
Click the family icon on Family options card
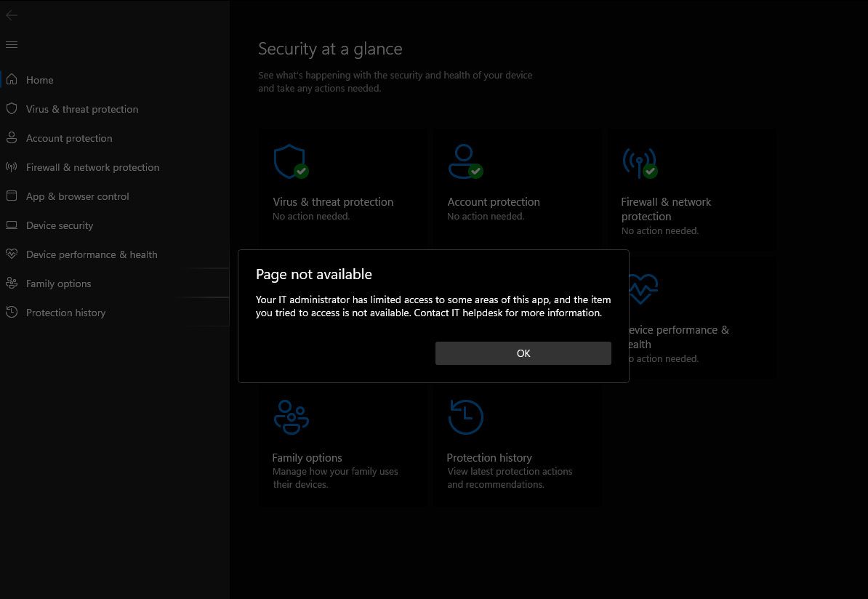pos(292,417)
